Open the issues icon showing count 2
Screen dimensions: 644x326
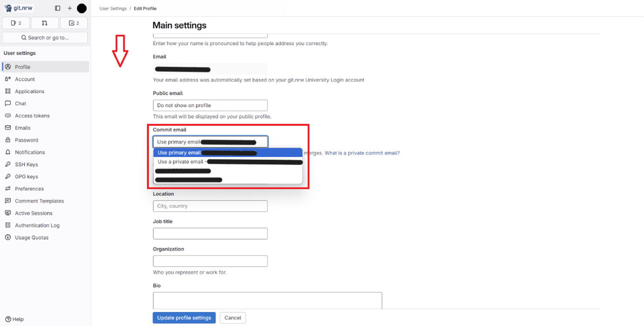[x=15, y=22]
